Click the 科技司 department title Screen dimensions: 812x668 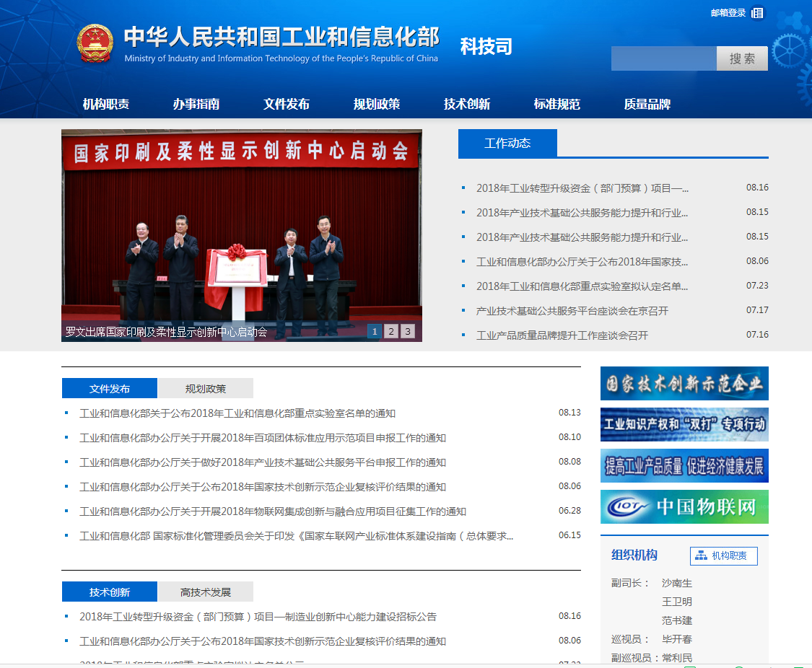coord(486,46)
